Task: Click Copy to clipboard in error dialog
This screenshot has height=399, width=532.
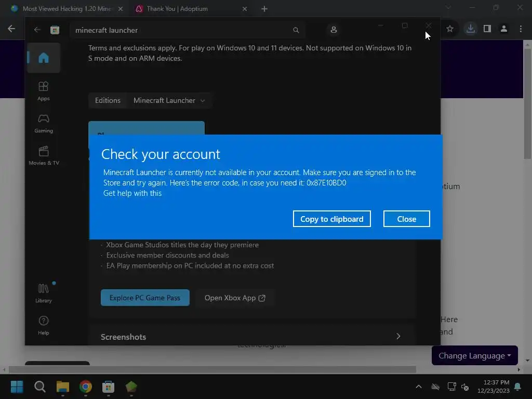Action: [x=331, y=219]
